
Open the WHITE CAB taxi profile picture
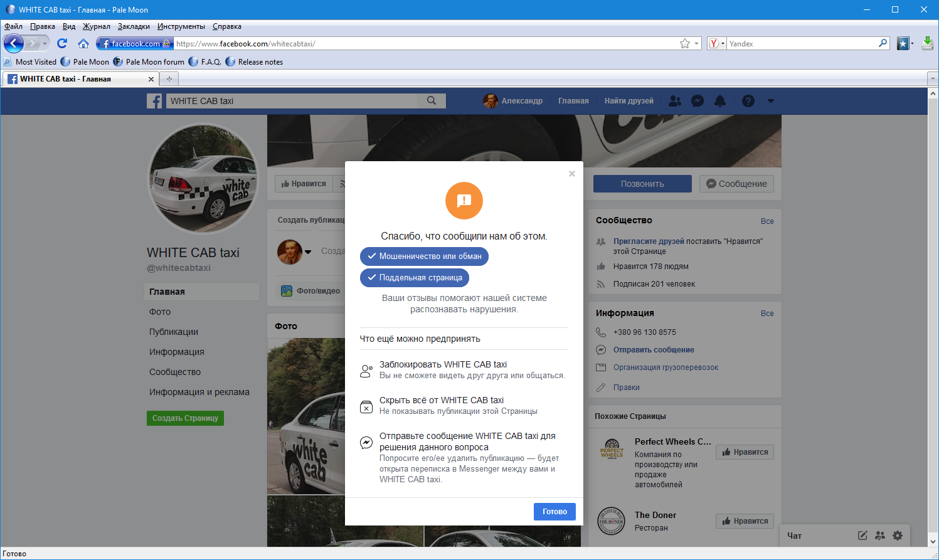click(203, 179)
